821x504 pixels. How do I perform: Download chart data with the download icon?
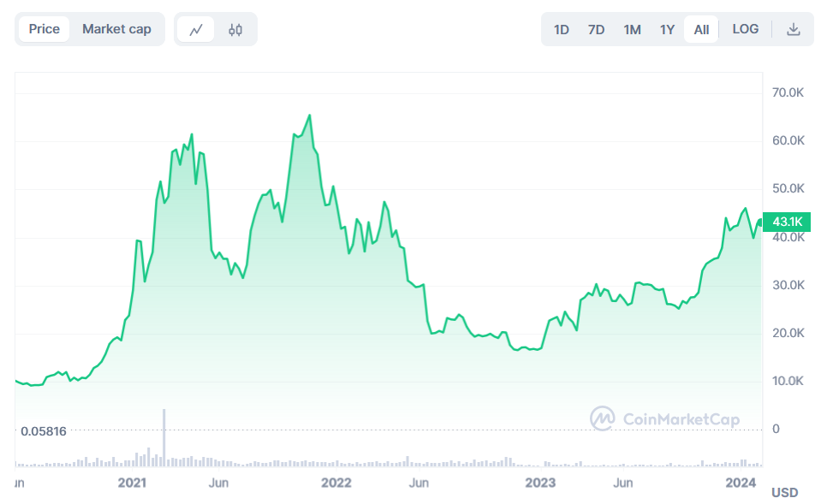[794, 29]
